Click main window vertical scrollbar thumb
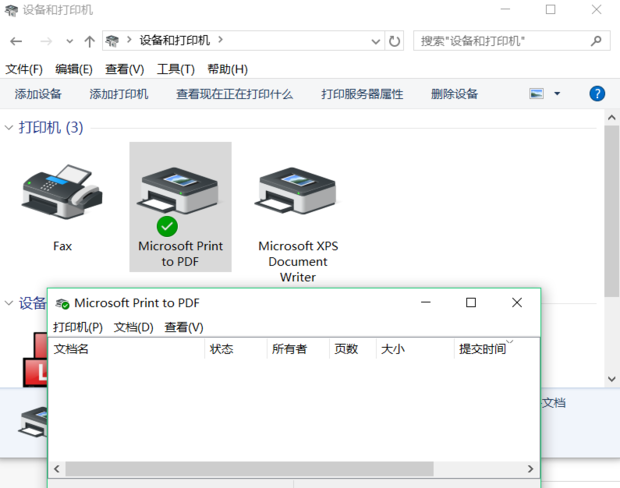This screenshot has width=620, height=488. [x=612, y=211]
